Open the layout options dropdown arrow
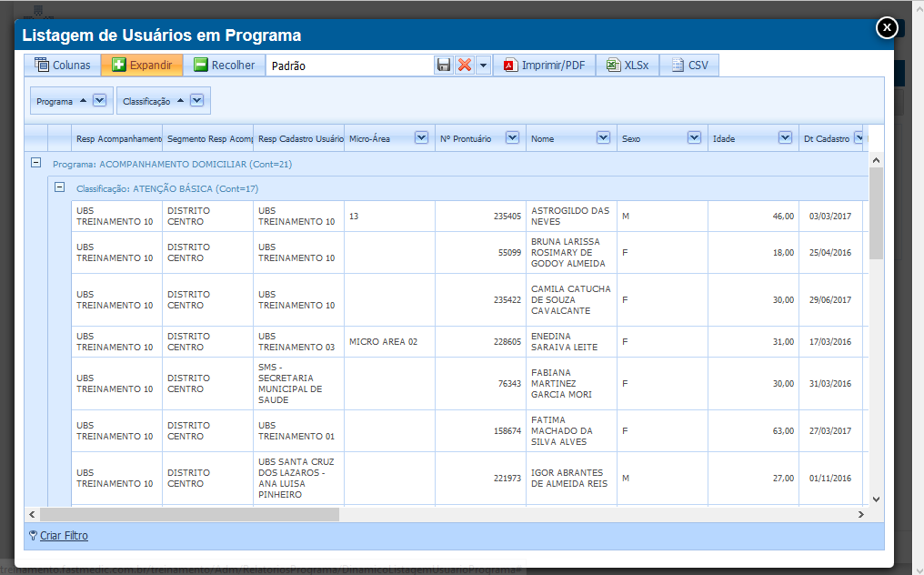 pos(483,65)
